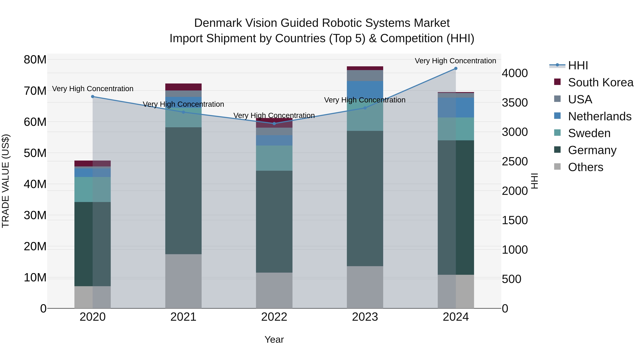The image size is (644, 362).
Task: Select the Germany segment of the 2020 bar
Action: pyautogui.click(x=92, y=244)
